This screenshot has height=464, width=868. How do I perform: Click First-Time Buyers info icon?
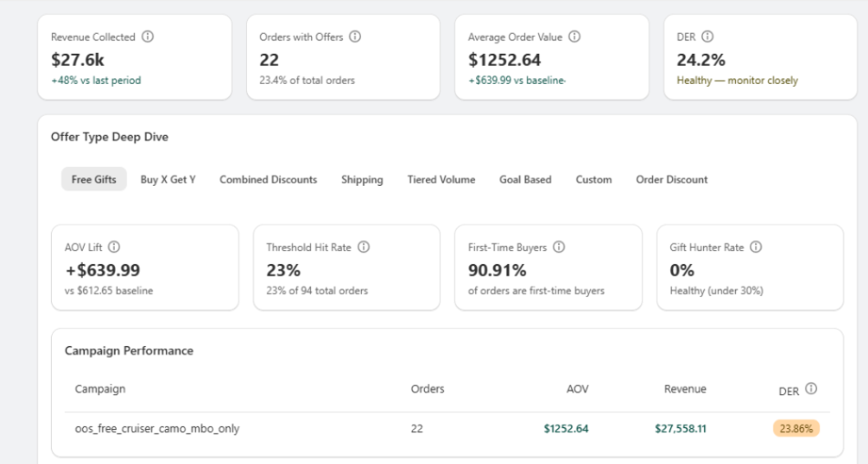[559, 247]
